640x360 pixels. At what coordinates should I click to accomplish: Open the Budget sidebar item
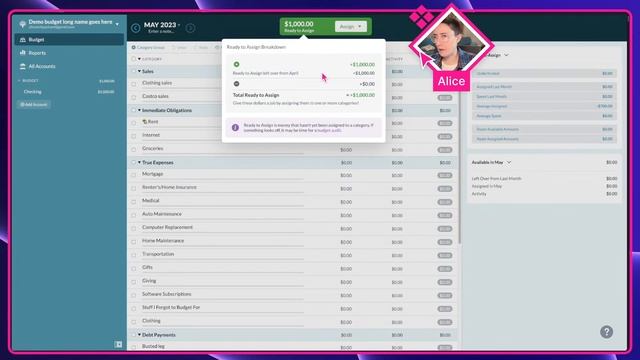coord(69,40)
